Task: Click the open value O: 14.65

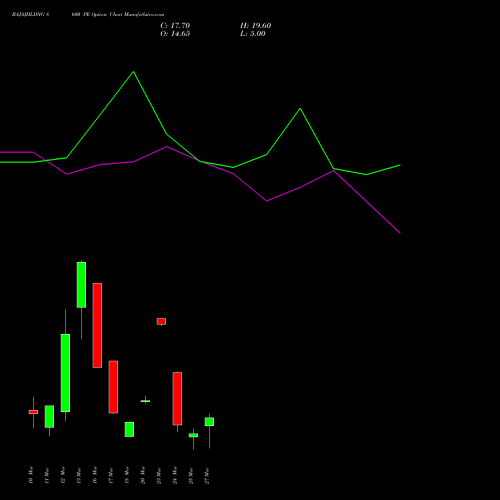Action: click(175, 34)
